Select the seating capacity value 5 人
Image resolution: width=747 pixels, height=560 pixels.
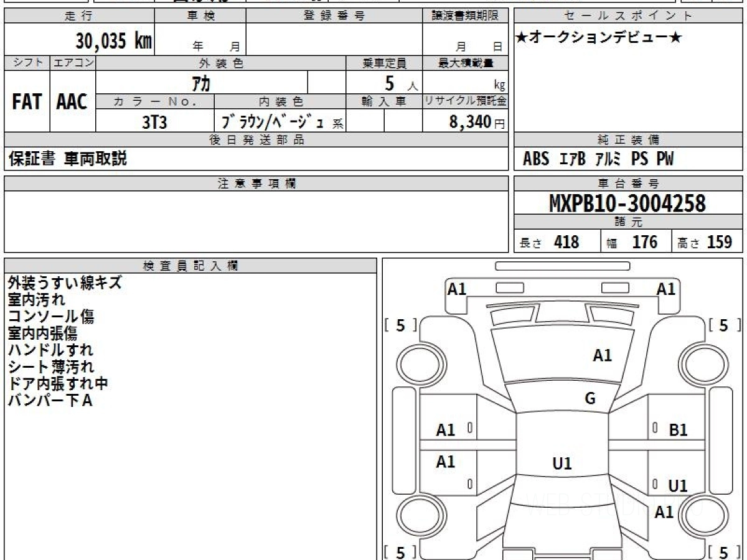click(x=401, y=83)
